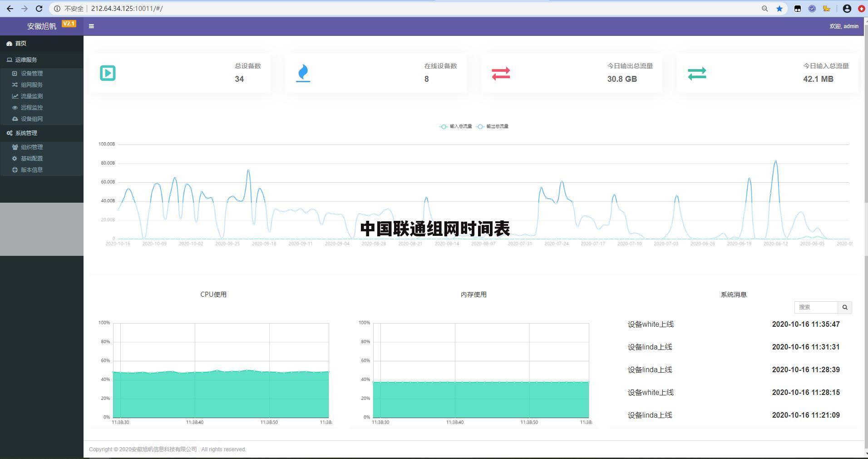The width and height of the screenshot is (868, 459).
Task: Click the red update icon in browser toolbar
Action: (x=861, y=9)
